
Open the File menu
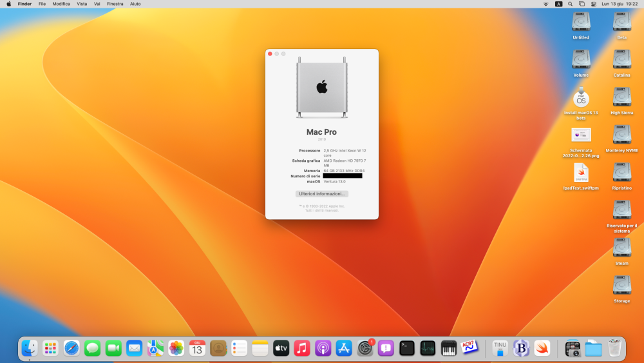point(42,4)
